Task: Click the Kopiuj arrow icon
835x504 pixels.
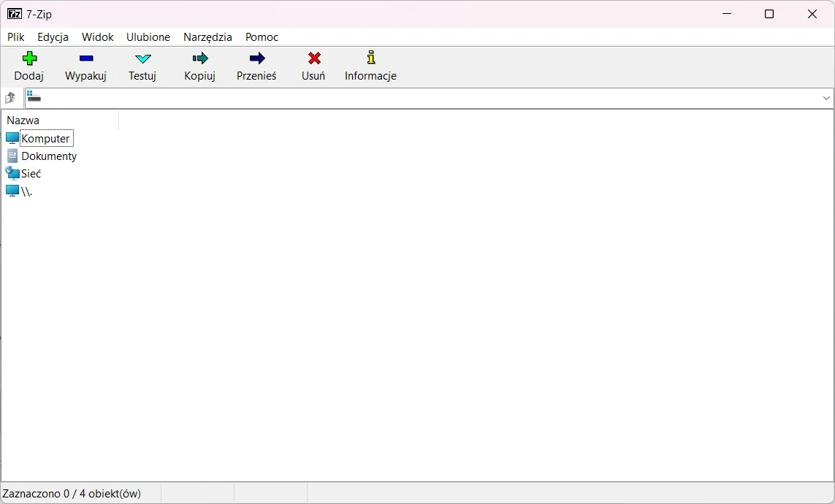Action: [x=199, y=58]
